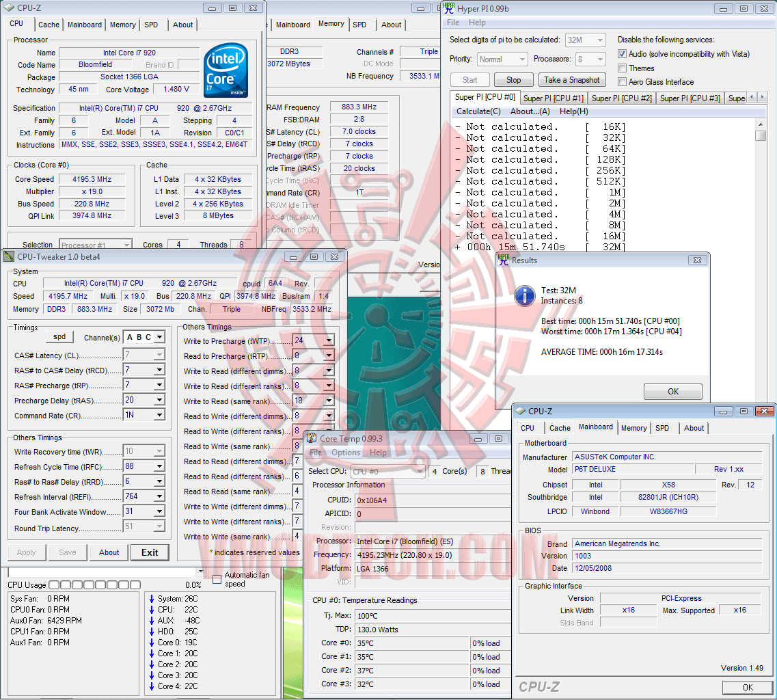This screenshot has width=777, height=700.
Task: Click the Core Speed 4195.3 MHz field
Action: click(x=92, y=179)
